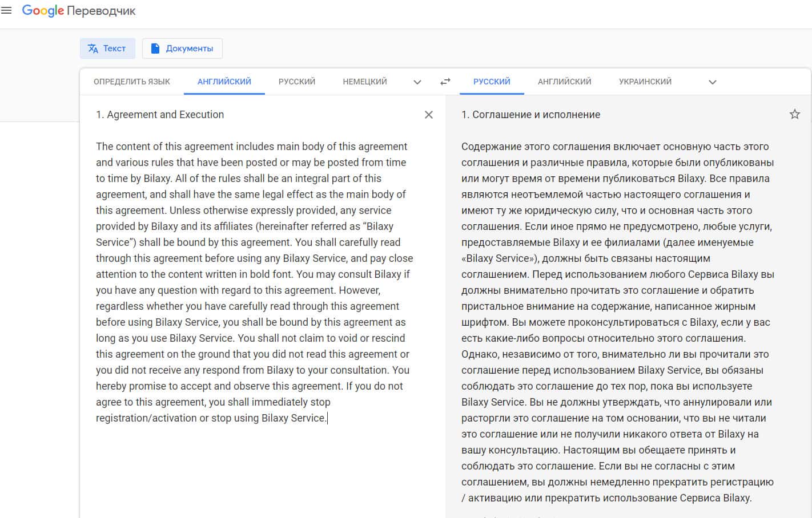The image size is (812, 518).
Task: Select ОПРЕДЕЛИТЬ ЯЗЫК source tab
Action: (132, 82)
